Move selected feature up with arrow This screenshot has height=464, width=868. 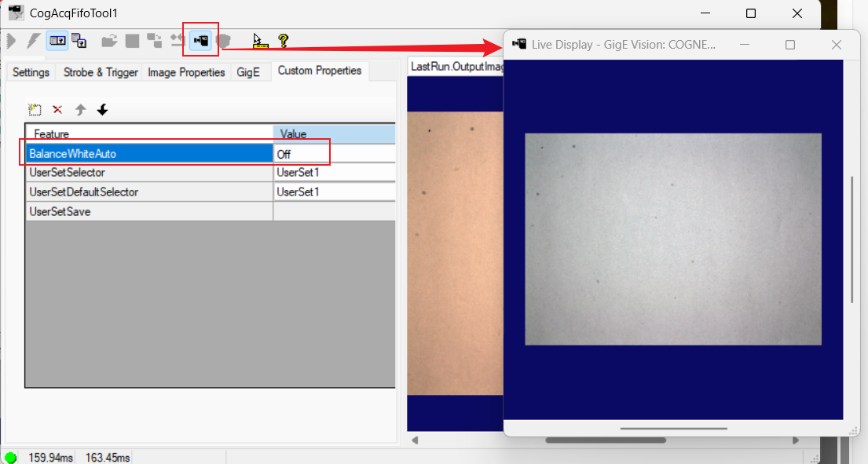click(x=80, y=109)
